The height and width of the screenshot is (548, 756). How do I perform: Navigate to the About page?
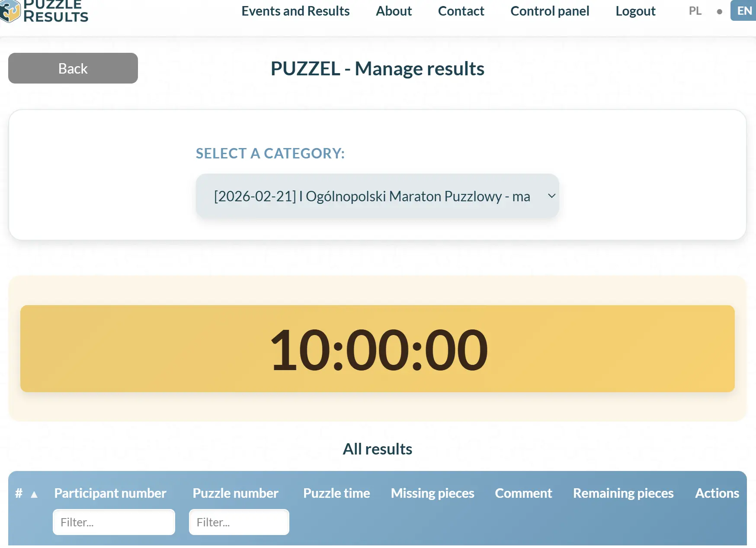(x=393, y=11)
